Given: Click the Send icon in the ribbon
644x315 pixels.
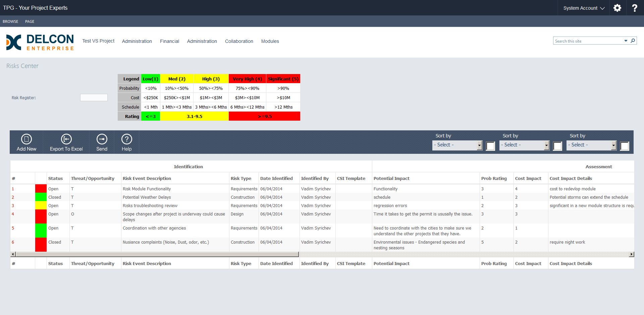Looking at the screenshot, I should pos(102,142).
